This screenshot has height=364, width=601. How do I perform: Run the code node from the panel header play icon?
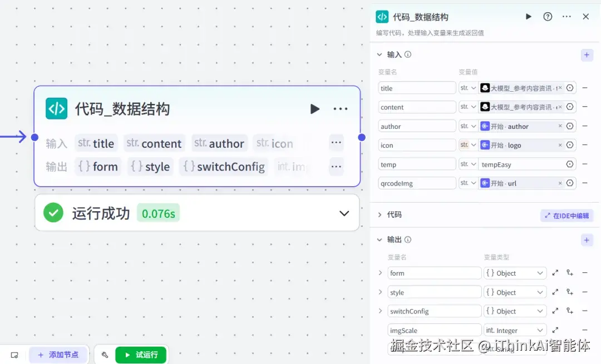point(528,17)
